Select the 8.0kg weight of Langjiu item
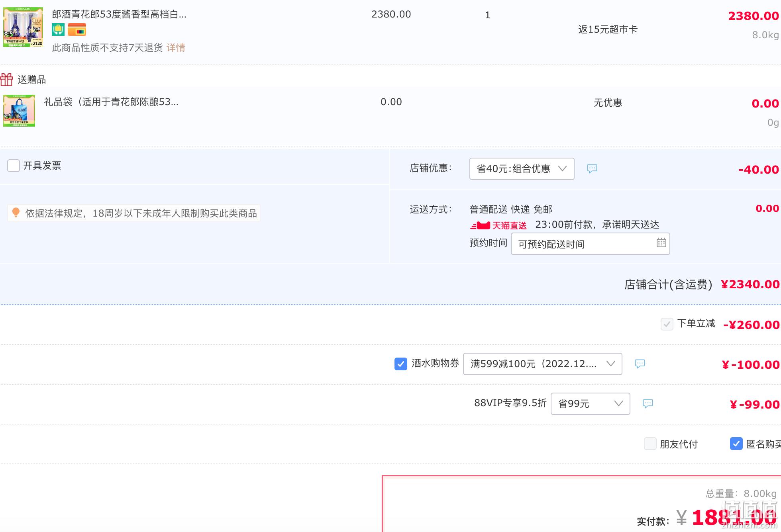Image resolution: width=781 pixels, height=532 pixels. point(765,35)
